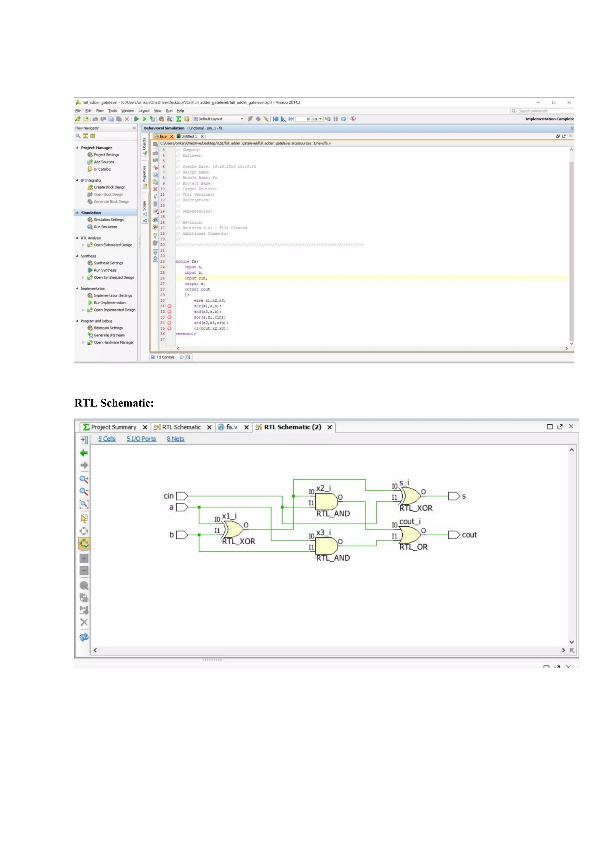Toggle the highlighted auto-fit selection button
The image size is (614, 868).
[x=84, y=544]
